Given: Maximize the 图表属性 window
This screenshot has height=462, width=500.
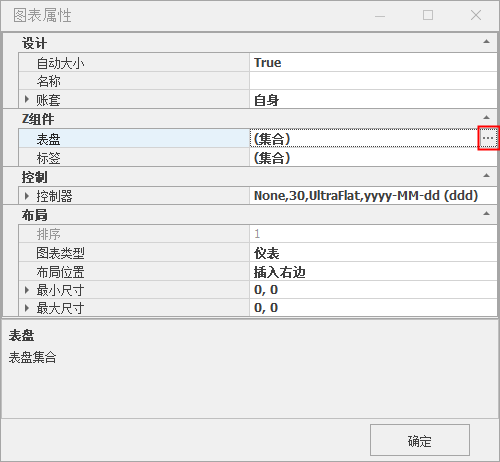Looking at the screenshot, I should pyautogui.click(x=428, y=15).
